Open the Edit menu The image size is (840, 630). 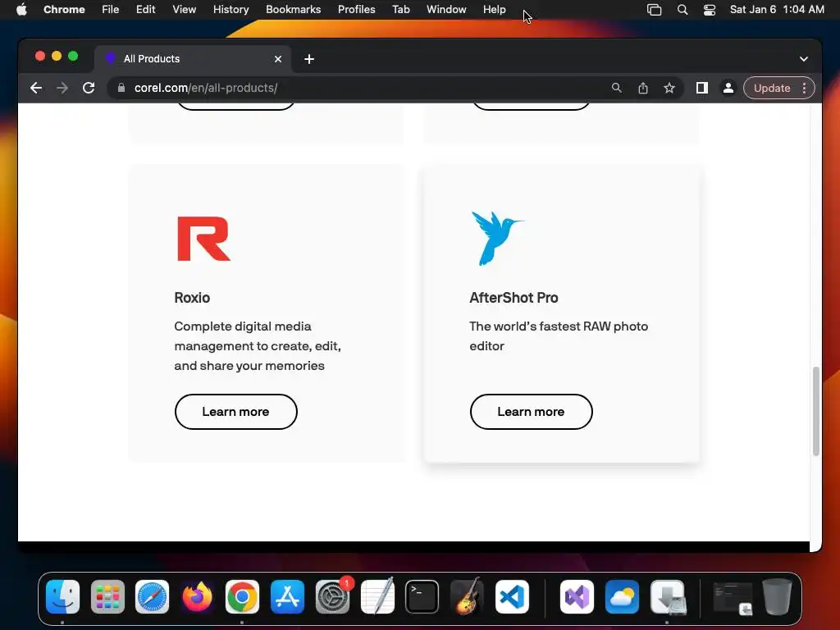(145, 10)
